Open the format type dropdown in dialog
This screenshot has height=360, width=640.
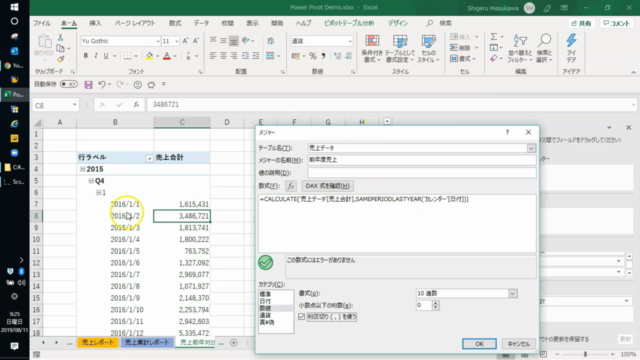[x=513, y=293]
